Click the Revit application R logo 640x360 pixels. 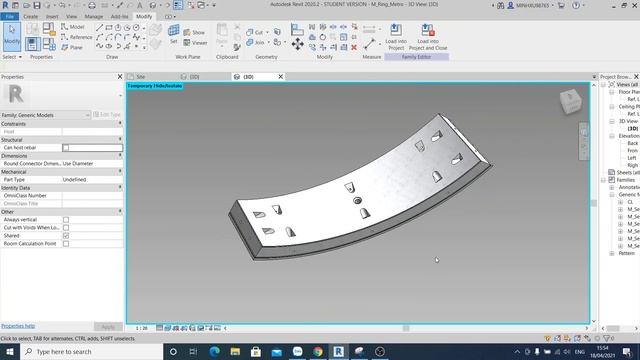point(5,5)
